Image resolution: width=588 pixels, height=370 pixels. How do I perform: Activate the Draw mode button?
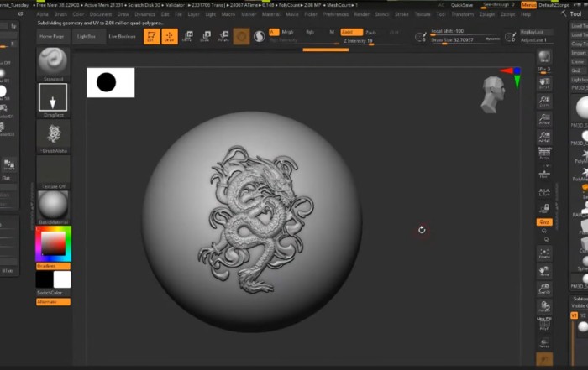(169, 36)
